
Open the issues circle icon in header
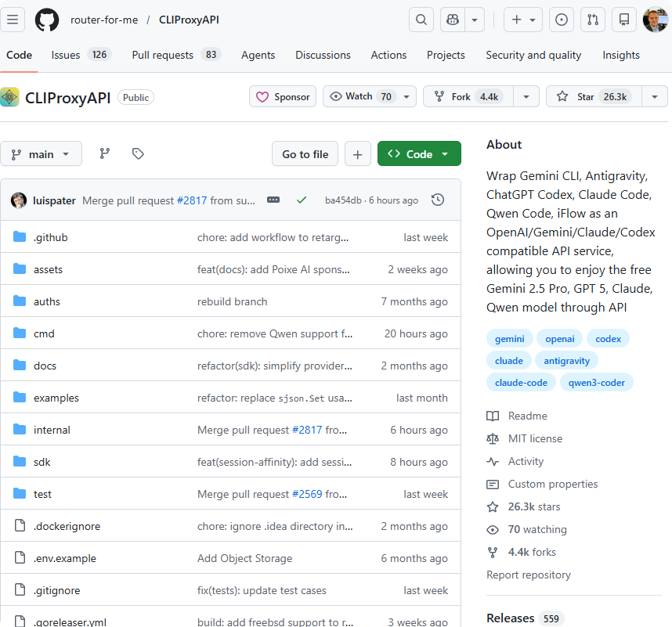[x=561, y=20]
